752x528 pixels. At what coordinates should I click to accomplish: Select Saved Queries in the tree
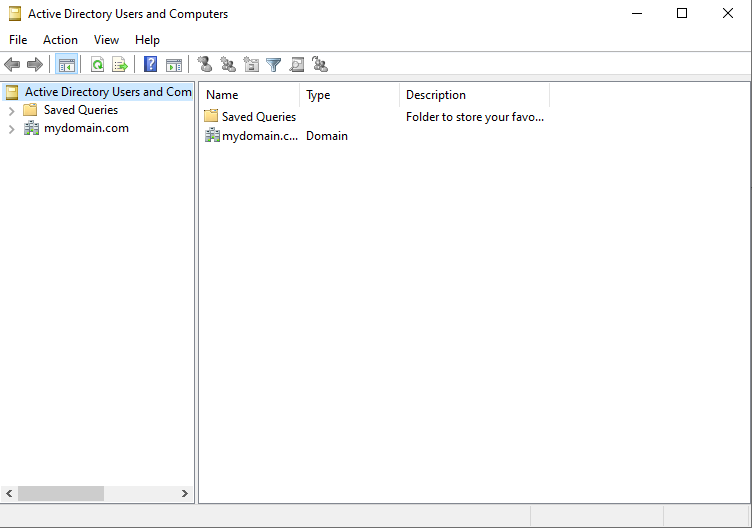81,110
